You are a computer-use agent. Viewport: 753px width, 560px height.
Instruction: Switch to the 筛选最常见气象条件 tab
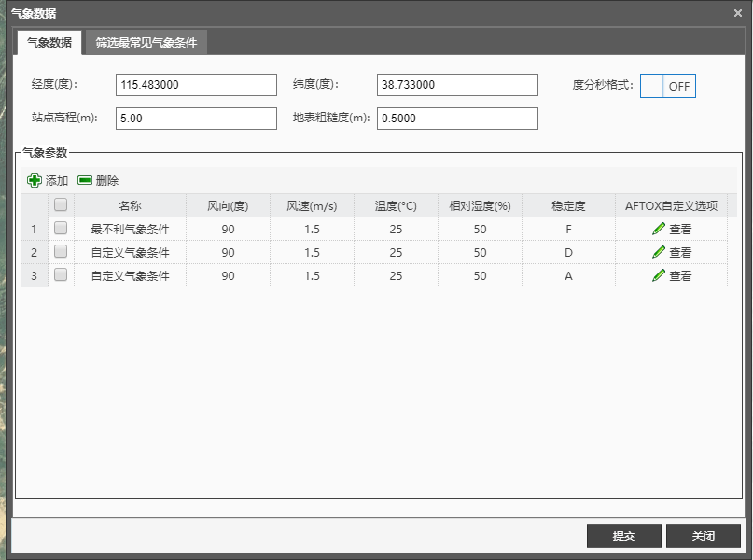click(146, 43)
